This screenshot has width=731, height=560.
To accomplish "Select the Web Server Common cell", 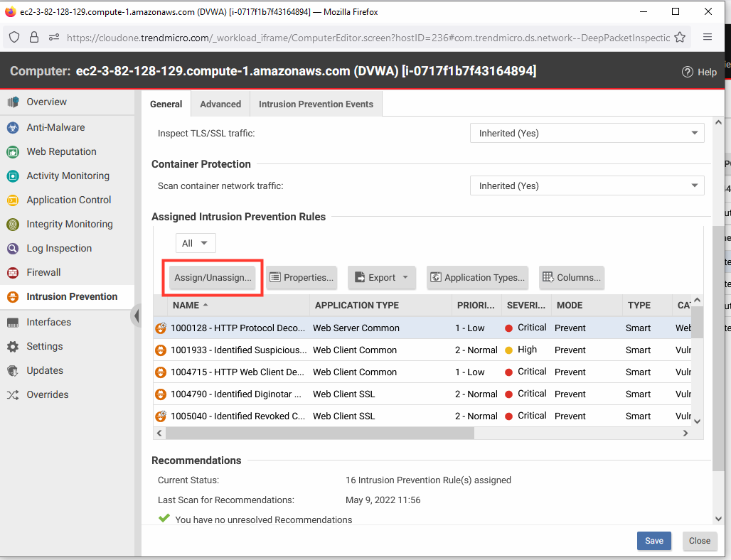I will [x=356, y=328].
